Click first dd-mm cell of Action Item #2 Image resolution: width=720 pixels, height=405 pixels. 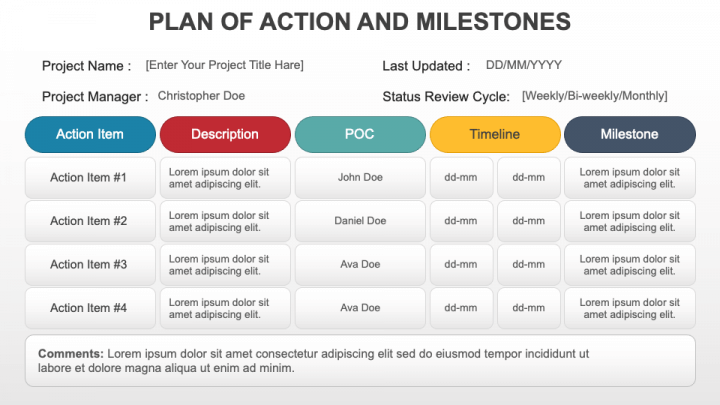(x=461, y=221)
